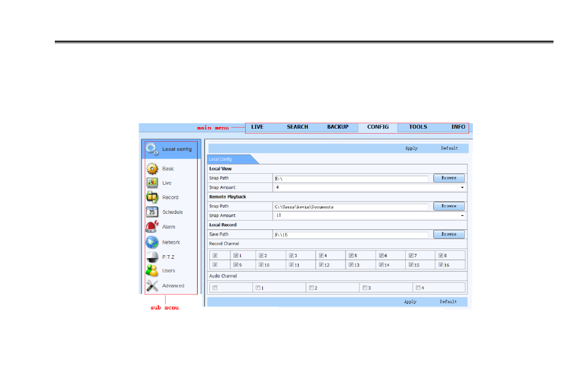Toggle record channel 11 checkbox

291,264
